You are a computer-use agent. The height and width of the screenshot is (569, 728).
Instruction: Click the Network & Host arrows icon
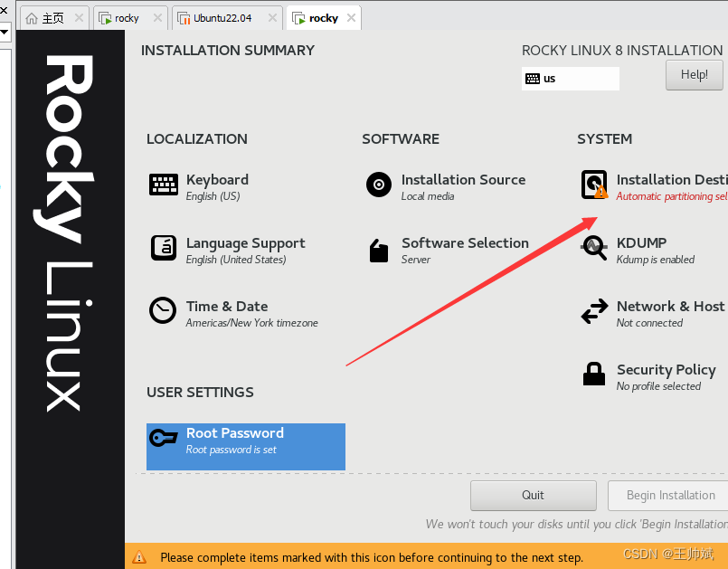point(594,311)
